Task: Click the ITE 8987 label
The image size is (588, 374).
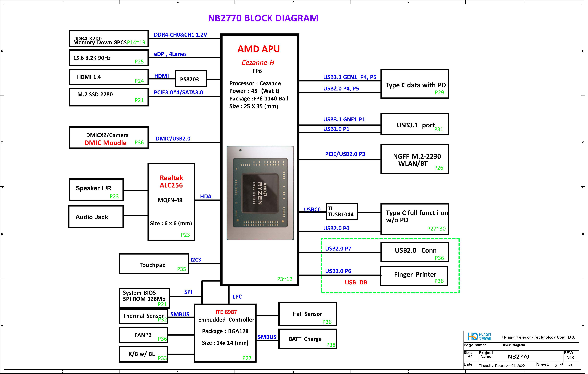Action: point(226,312)
